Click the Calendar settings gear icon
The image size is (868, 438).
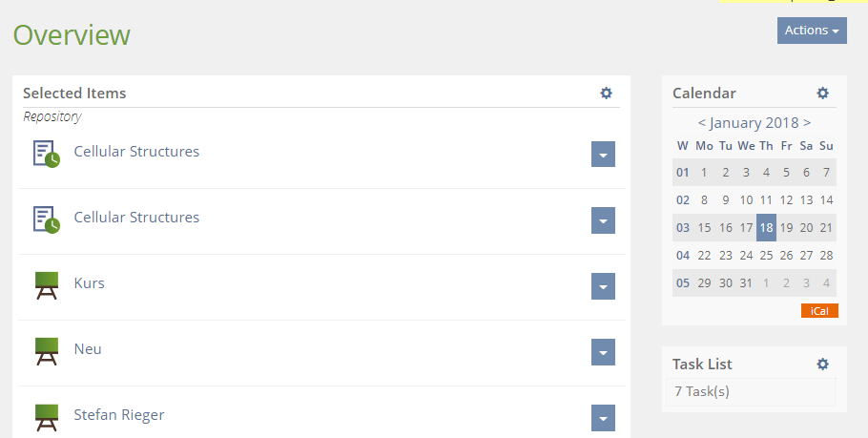point(823,93)
